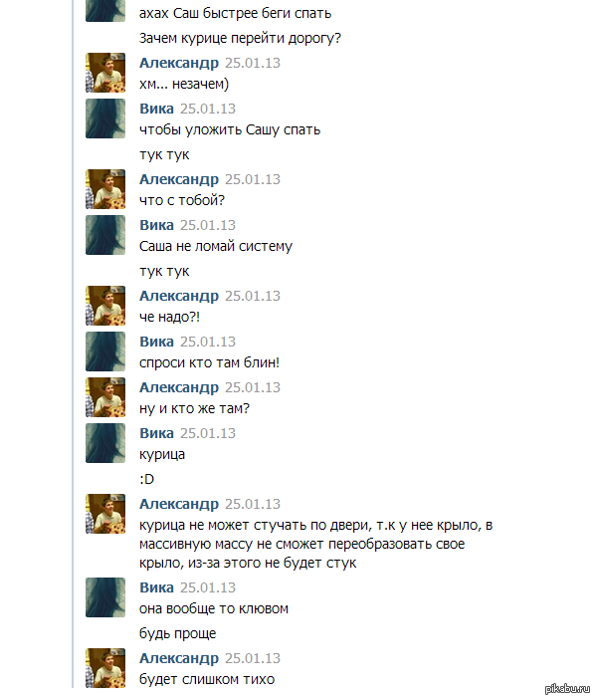Click Александр's avatar beside "ну и кто же там?"
The image size is (595, 700).
tap(105, 397)
